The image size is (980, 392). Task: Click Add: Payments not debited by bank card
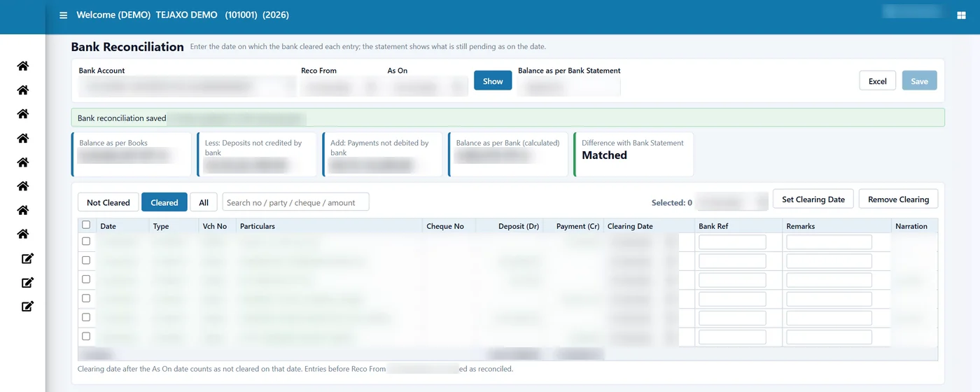[382, 154]
